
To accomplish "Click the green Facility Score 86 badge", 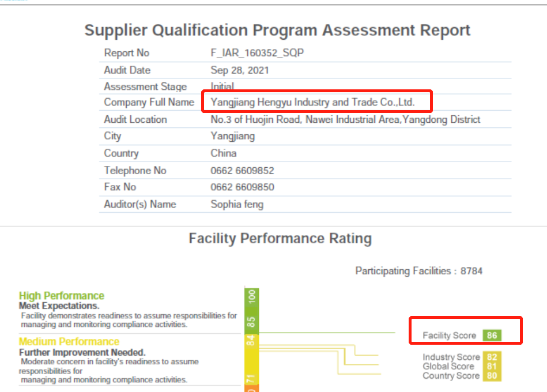I will point(492,336).
